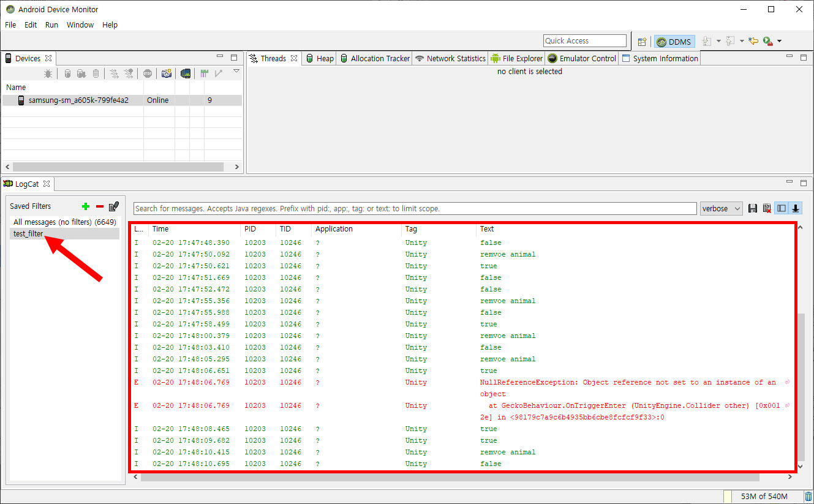Screen dimensions: 814x504
Task: Open the Devices view menu triangle
Action: [x=236, y=72]
